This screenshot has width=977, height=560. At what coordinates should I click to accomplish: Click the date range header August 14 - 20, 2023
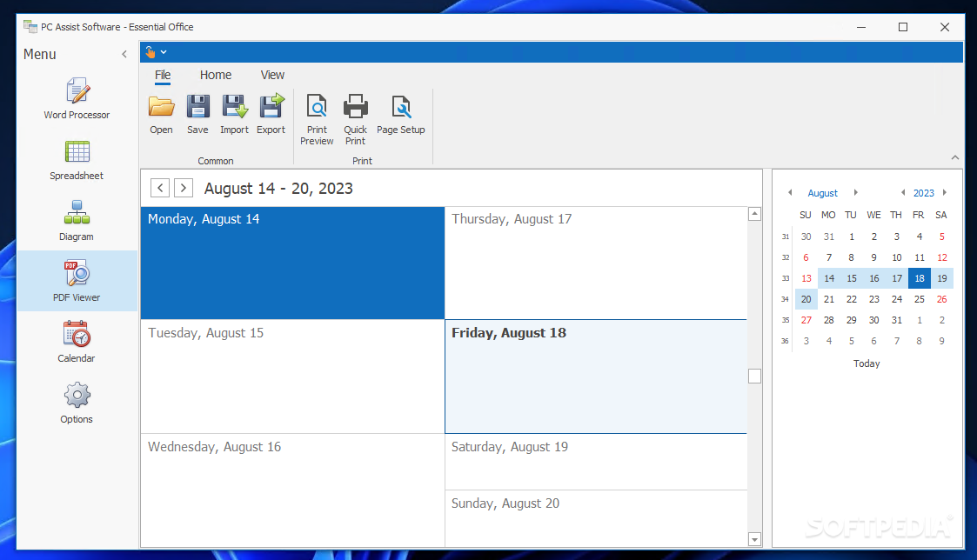[x=278, y=188]
